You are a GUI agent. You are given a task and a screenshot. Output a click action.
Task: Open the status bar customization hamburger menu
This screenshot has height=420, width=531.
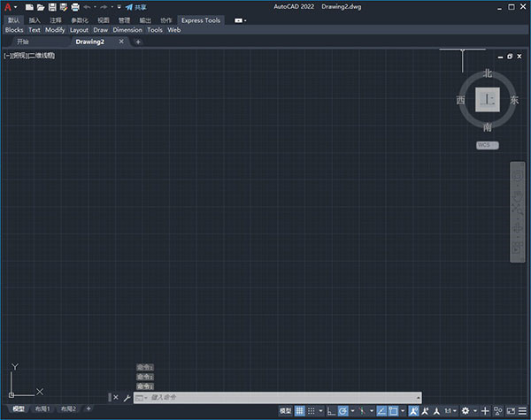(522, 411)
